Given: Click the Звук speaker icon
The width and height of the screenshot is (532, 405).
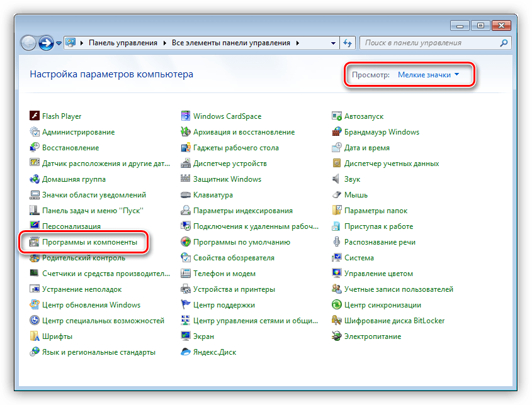Looking at the screenshot, I should 336,179.
